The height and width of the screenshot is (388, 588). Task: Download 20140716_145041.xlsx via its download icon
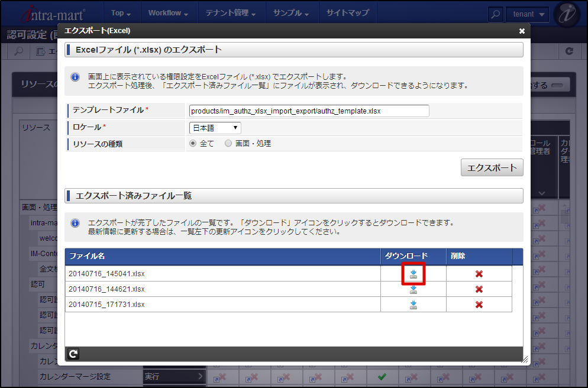click(413, 272)
